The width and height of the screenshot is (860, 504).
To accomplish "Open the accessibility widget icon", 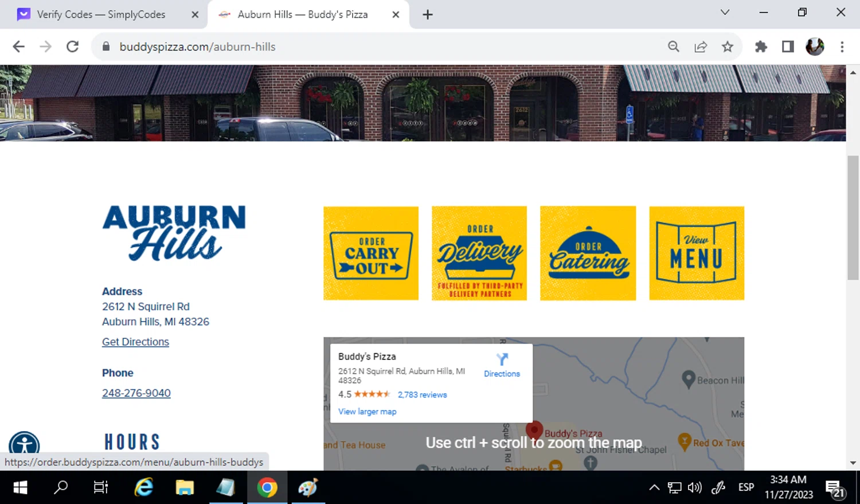I will pos(24,446).
